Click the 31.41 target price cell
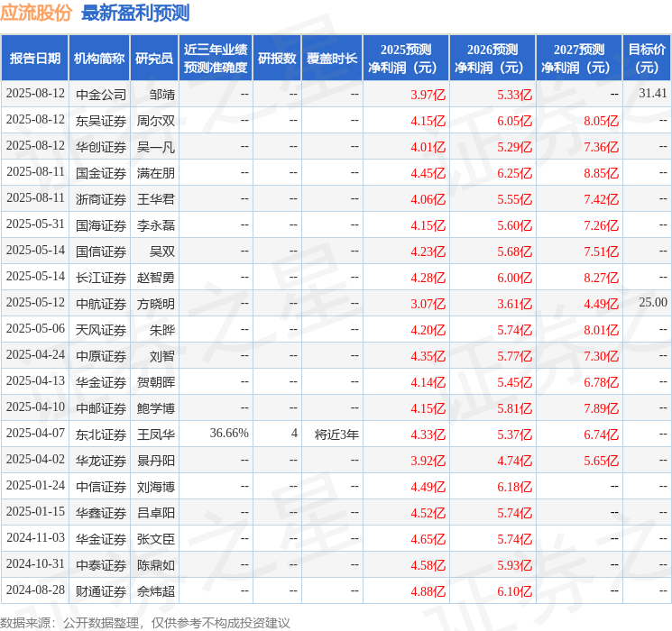This screenshot has width=672, height=631. (653, 94)
